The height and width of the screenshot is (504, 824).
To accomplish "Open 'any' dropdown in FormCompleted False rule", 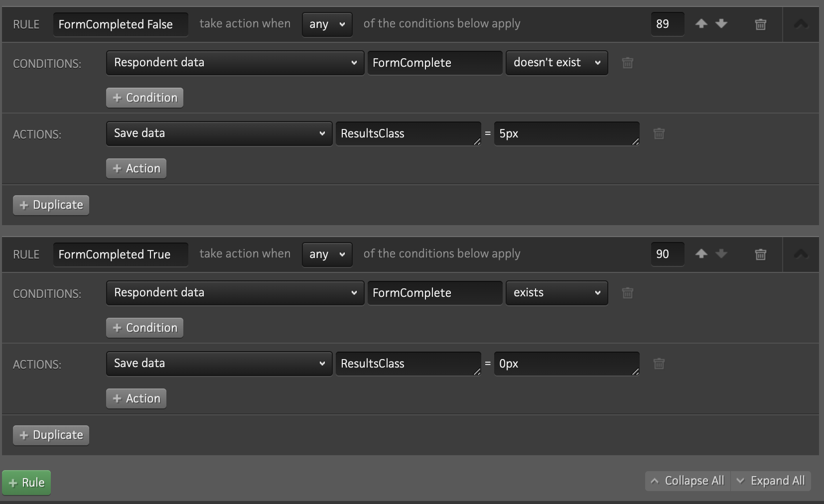I will [327, 24].
